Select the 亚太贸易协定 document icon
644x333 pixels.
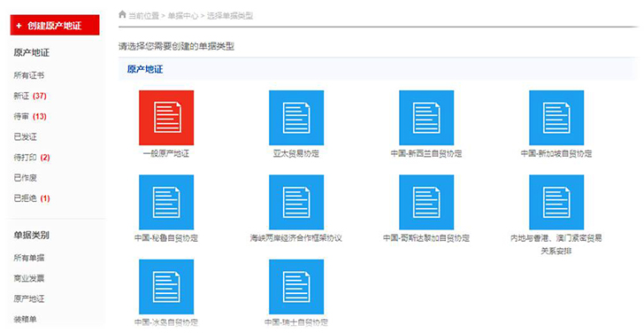296,118
